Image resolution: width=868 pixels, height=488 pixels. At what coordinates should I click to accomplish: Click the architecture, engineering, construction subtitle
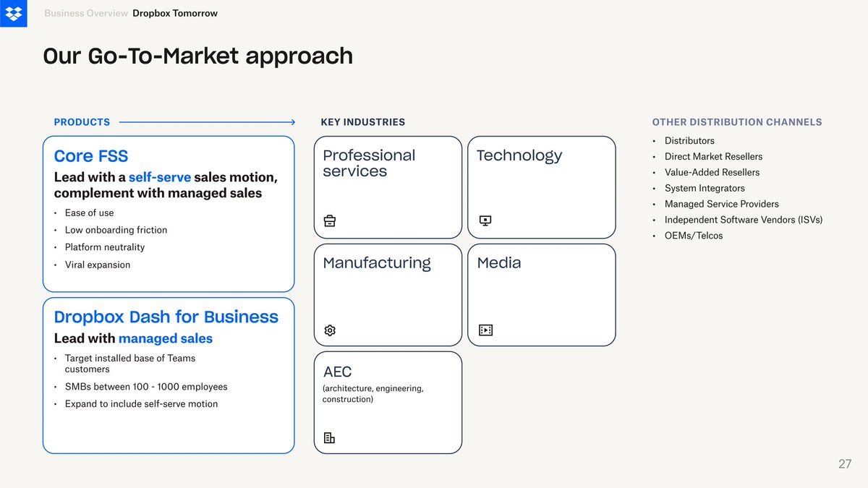373,394
